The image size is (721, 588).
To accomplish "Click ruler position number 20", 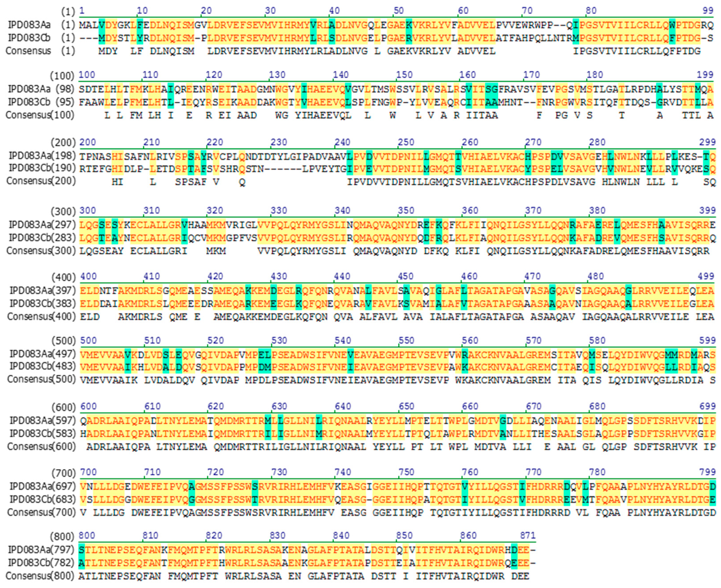I will click(x=206, y=11).
